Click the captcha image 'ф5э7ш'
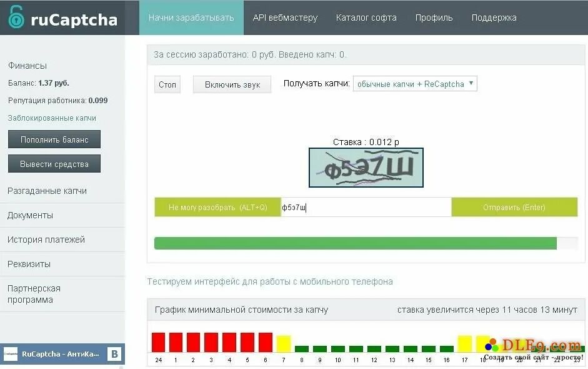This screenshot has width=588, height=369. click(x=366, y=168)
